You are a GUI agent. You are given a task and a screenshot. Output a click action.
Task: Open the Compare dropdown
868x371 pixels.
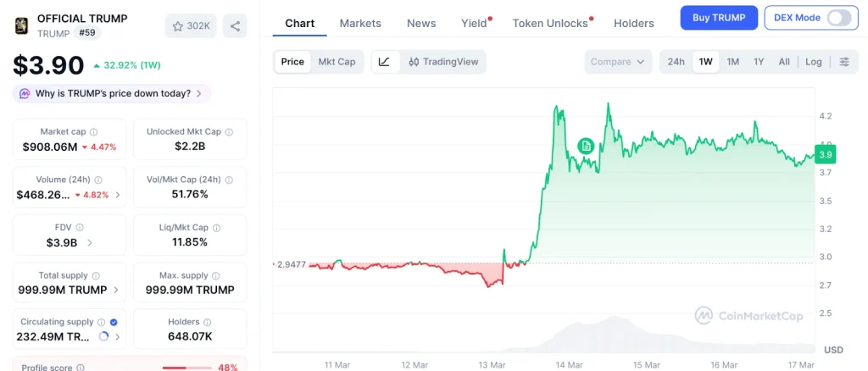tap(618, 62)
